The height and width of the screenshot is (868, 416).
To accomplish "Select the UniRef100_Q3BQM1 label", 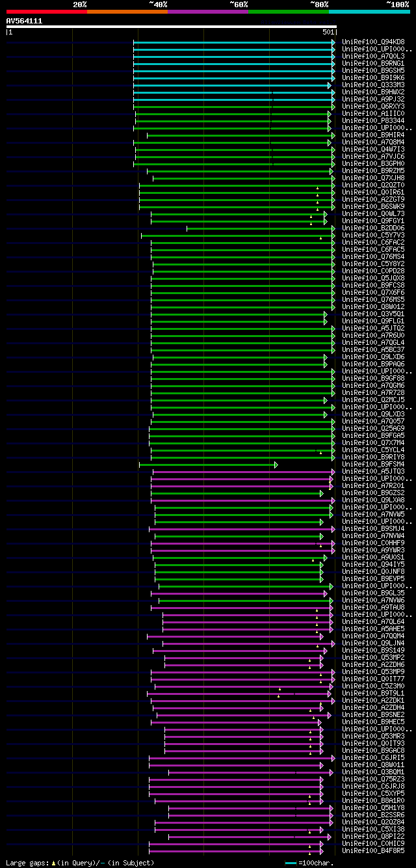I will (373, 772).
